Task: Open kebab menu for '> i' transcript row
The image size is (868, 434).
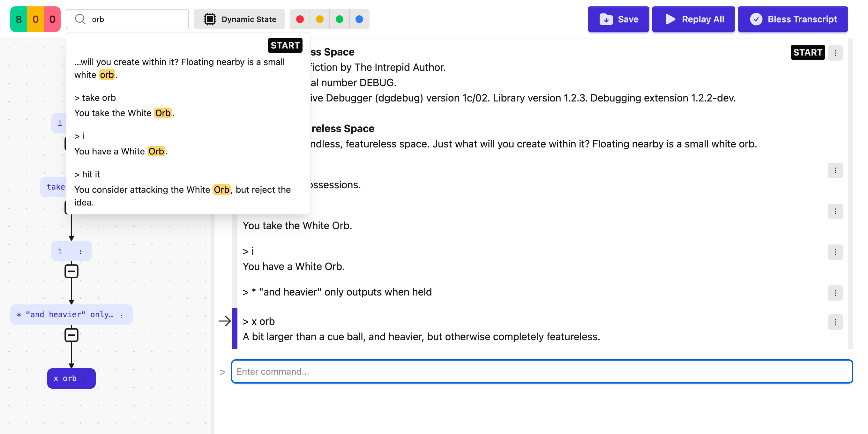Action: click(x=835, y=252)
